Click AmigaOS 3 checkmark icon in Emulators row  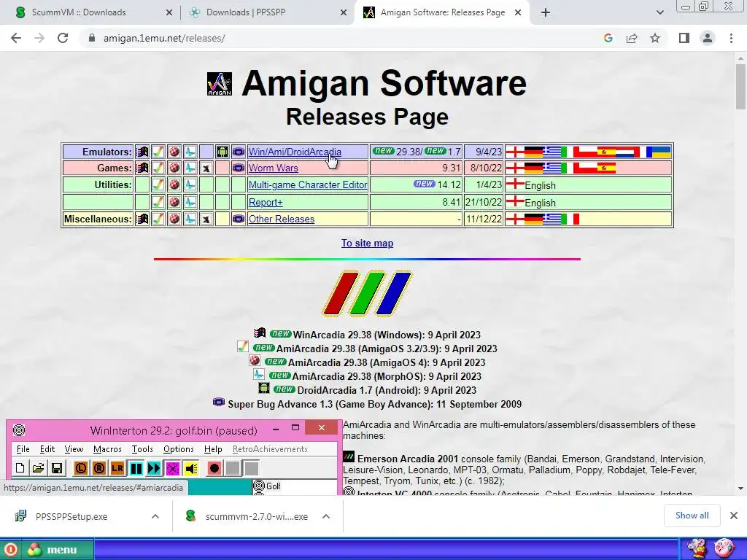click(x=158, y=152)
